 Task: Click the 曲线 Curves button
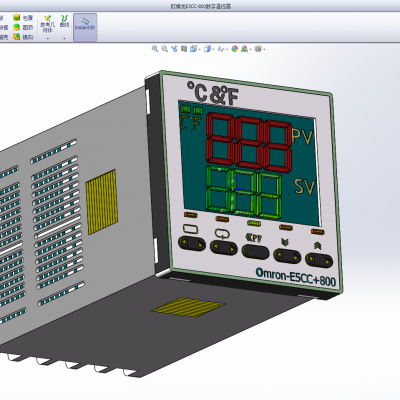tap(64, 21)
